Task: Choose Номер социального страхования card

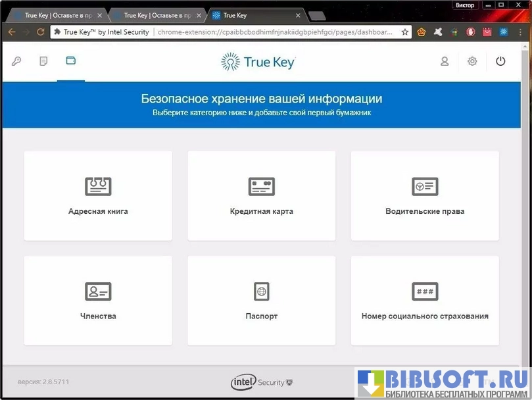Action: click(425, 300)
